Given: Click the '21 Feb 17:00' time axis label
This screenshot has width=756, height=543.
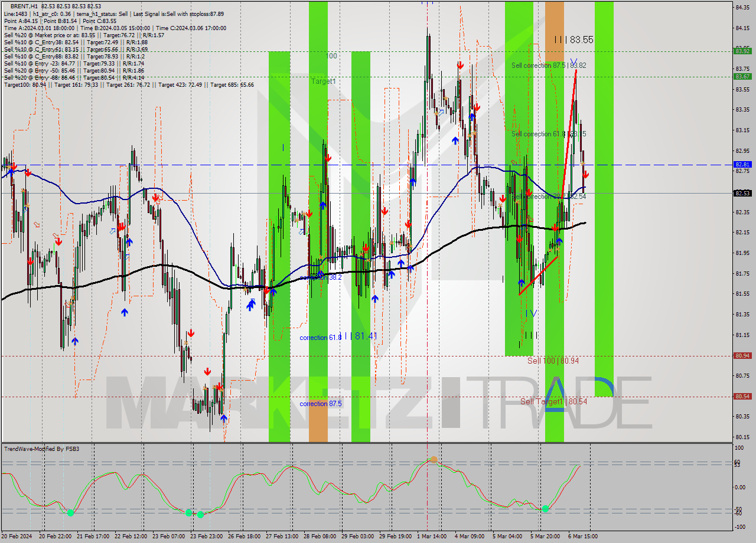Looking at the screenshot, I should [93, 537].
